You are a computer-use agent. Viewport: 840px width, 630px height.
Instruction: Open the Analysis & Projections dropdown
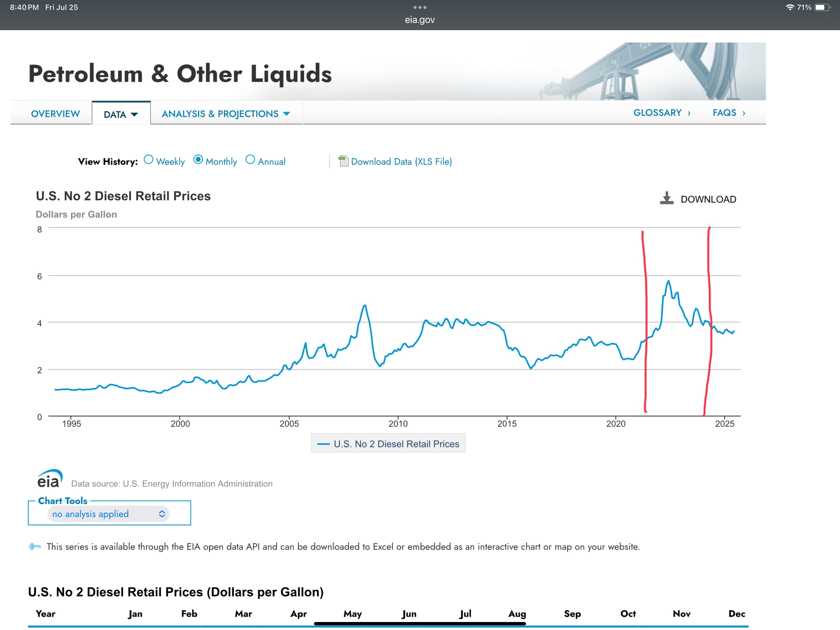(x=226, y=114)
